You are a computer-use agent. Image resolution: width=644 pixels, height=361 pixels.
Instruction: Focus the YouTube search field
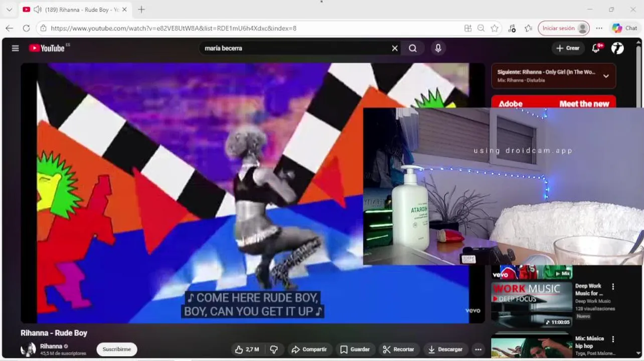tap(296, 48)
